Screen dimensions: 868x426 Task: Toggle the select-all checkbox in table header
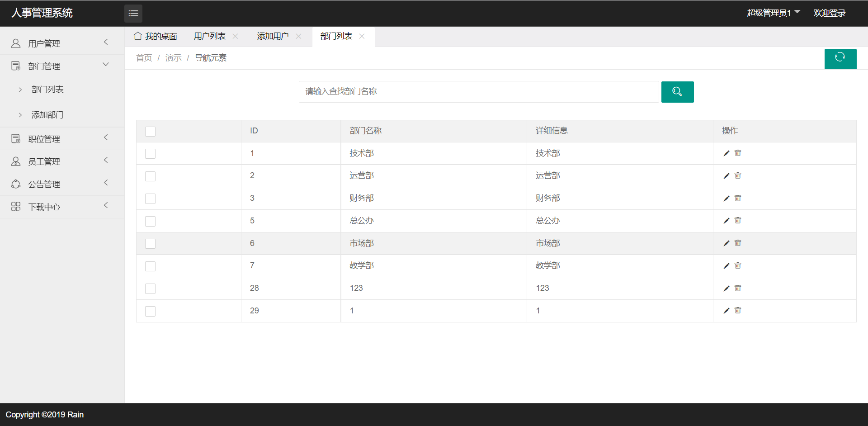click(x=150, y=131)
